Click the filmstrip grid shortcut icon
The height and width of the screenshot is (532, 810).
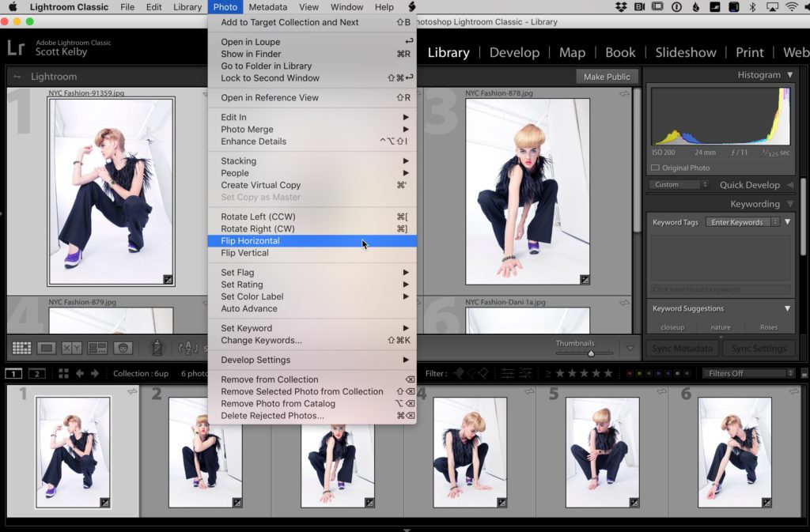tap(63, 374)
